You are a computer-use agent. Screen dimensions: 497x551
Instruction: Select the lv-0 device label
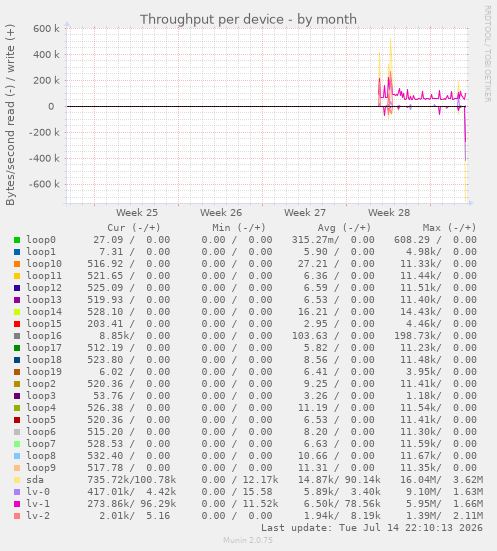coord(38,492)
